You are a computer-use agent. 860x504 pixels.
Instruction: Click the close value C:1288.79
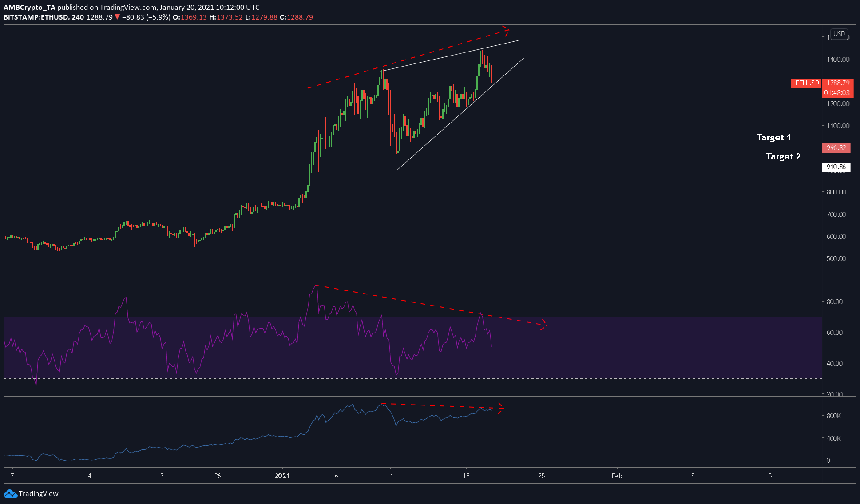(296, 17)
